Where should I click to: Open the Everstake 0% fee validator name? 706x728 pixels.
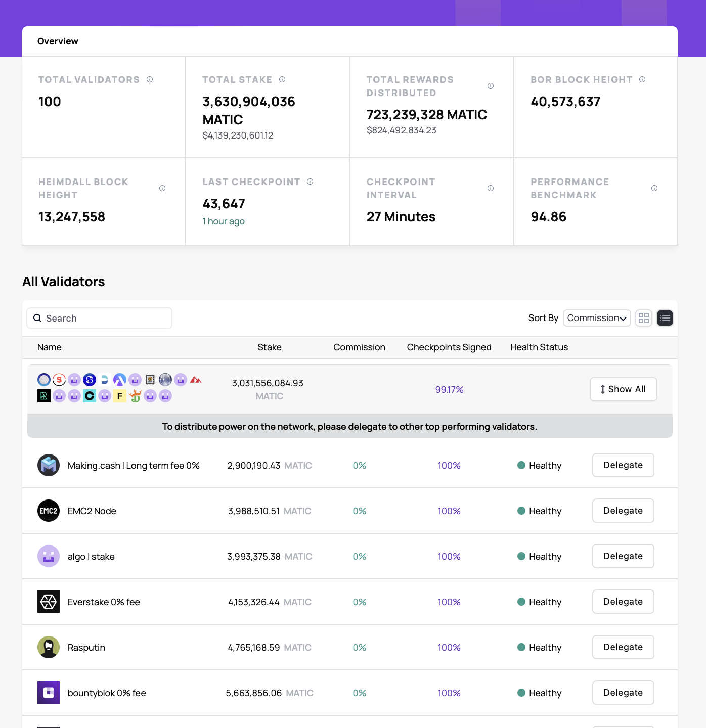pos(104,602)
